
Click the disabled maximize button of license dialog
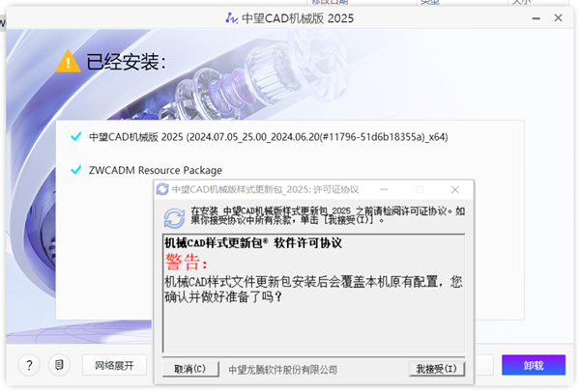[420, 189]
